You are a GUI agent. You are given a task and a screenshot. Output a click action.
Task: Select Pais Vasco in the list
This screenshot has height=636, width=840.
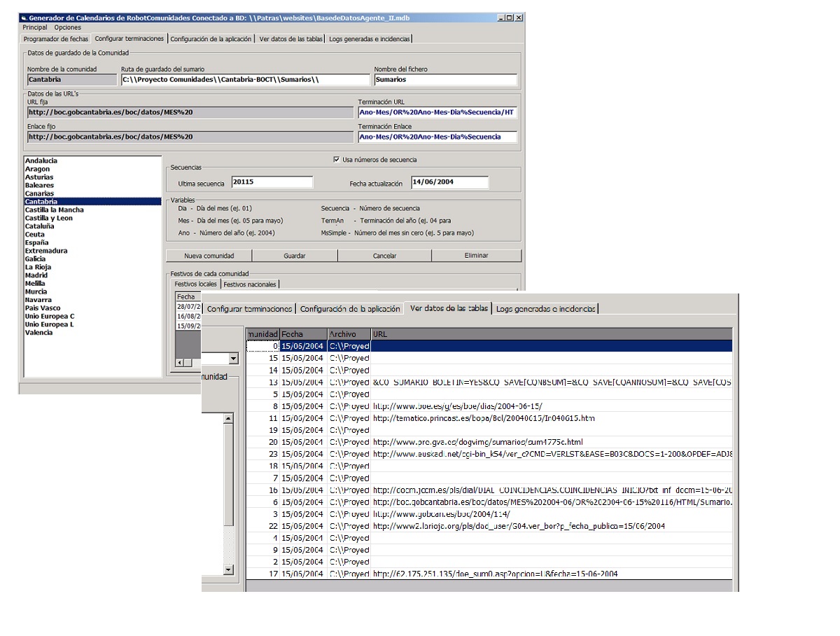click(x=43, y=308)
